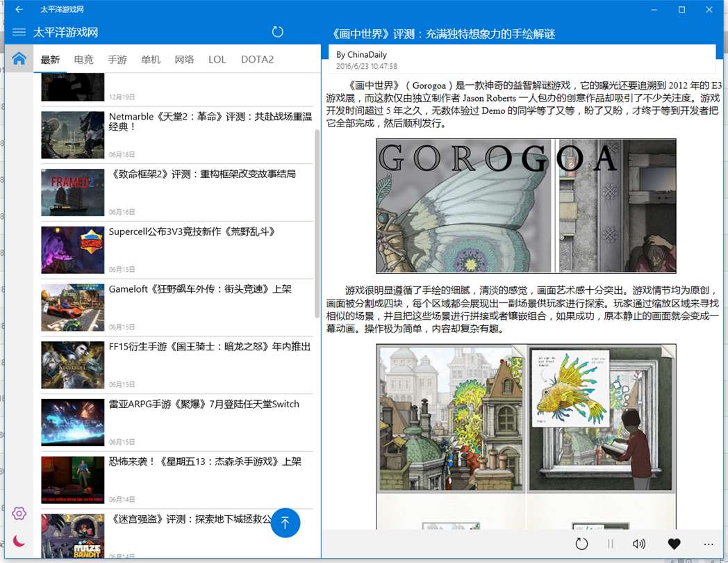Open the 网络 tab
Viewport: 728px width, 563px height.
click(x=184, y=60)
